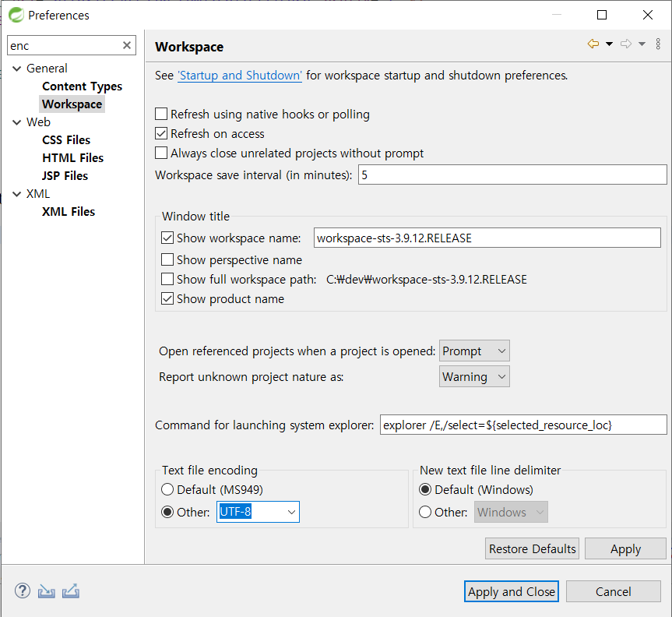Select Default (MS949) text encoding
Screen dimensions: 672x617
pyautogui.click(x=167, y=490)
